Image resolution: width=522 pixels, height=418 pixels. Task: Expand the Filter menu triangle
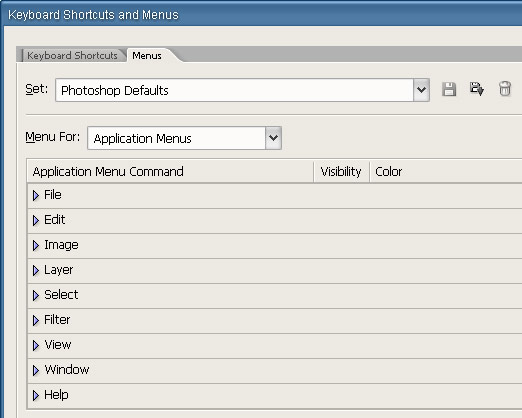pyautogui.click(x=36, y=320)
